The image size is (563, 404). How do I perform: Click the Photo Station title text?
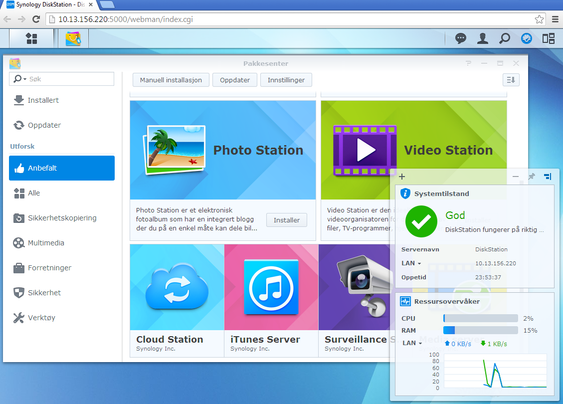coord(258,150)
